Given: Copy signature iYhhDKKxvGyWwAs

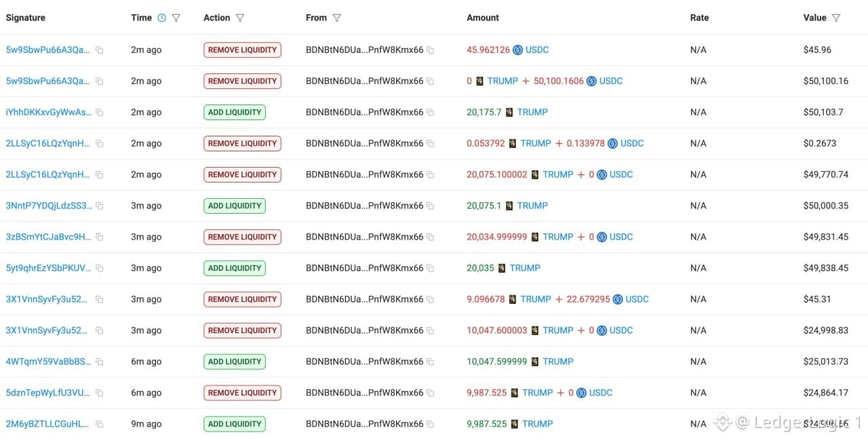Looking at the screenshot, I should (x=99, y=113).
